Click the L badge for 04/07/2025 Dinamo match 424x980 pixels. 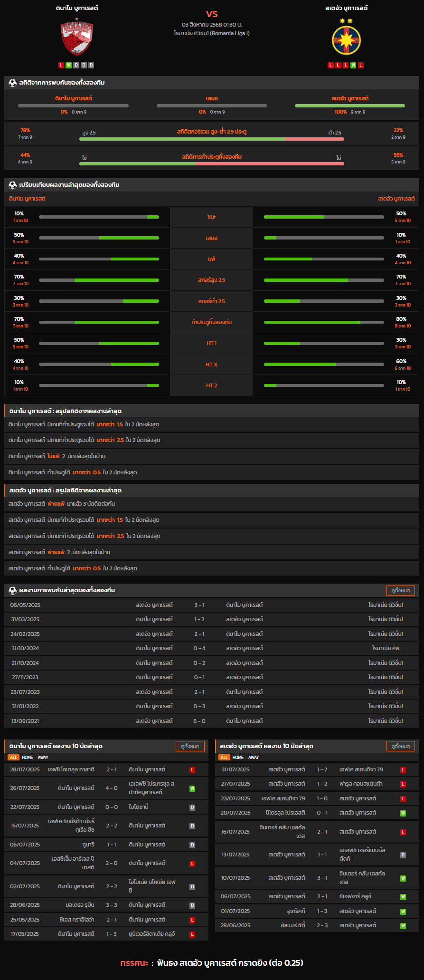point(192,863)
